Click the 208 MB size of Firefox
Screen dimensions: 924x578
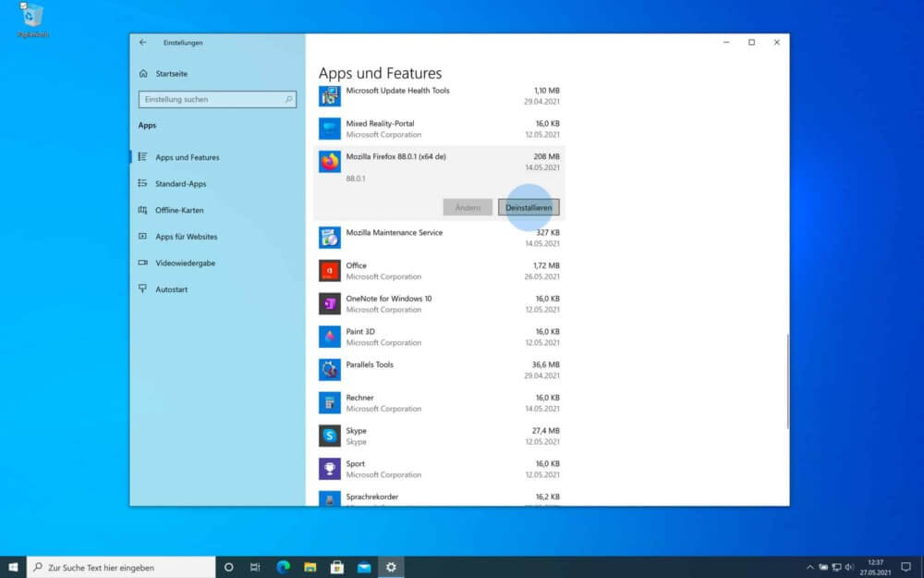[x=546, y=156]
